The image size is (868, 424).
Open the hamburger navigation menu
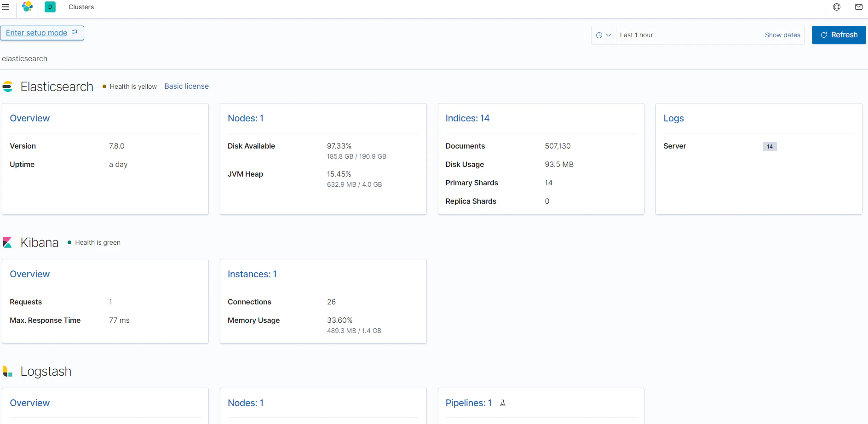coord(6,7)
